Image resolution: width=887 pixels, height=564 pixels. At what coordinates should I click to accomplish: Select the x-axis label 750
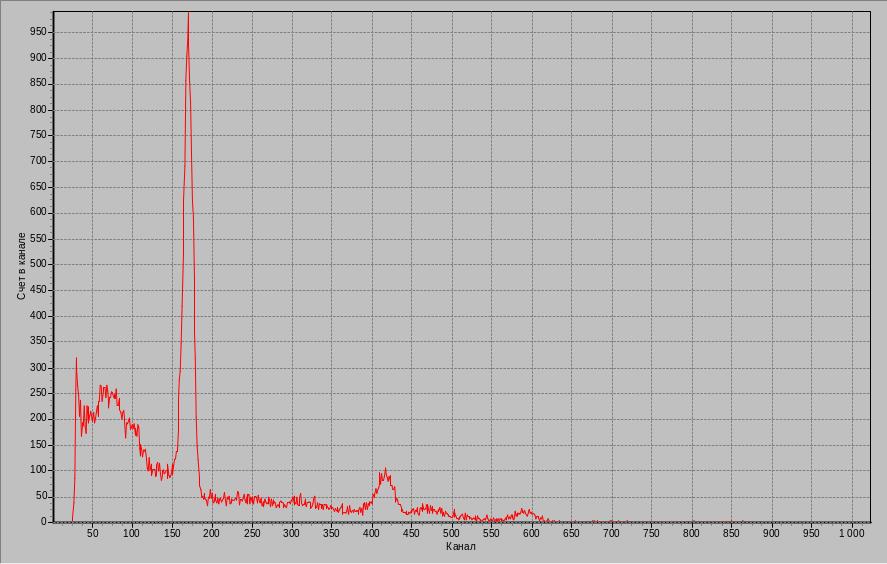coord(652,533)
